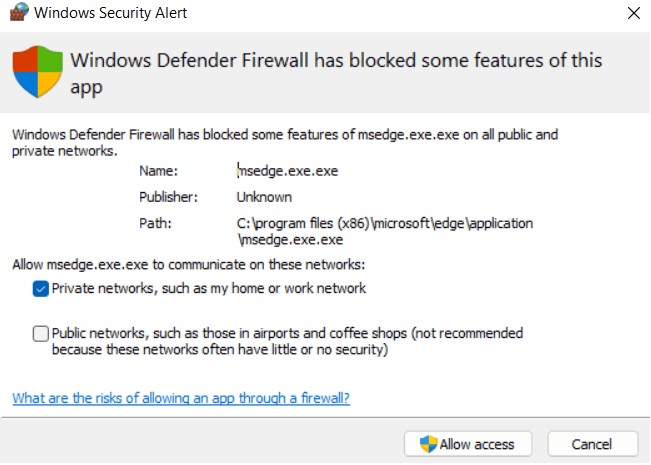This screenshot has height=465, width=651.
Task: Close the Windows Security Alert dialog
Action: pyautogui.click(x=633, y=14)
